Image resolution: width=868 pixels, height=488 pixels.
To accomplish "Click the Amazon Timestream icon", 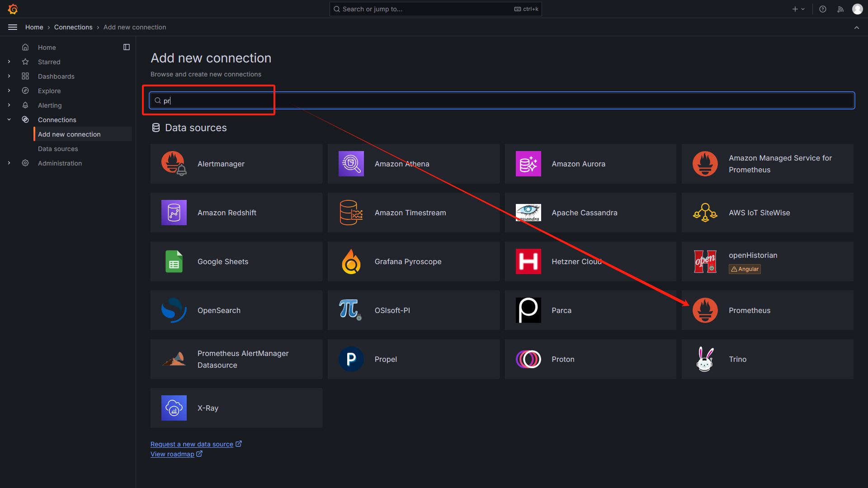I will [x=351, y=213].
